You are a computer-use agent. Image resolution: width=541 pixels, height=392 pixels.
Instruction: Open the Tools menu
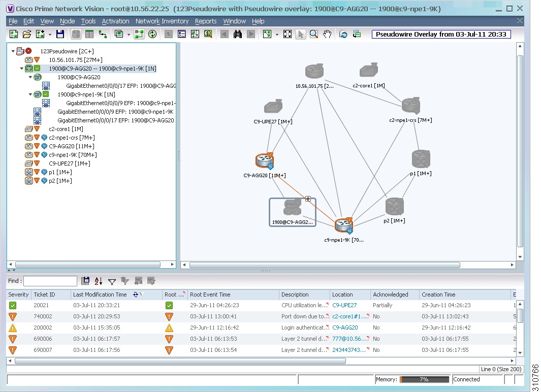click(x=88, y=21)
